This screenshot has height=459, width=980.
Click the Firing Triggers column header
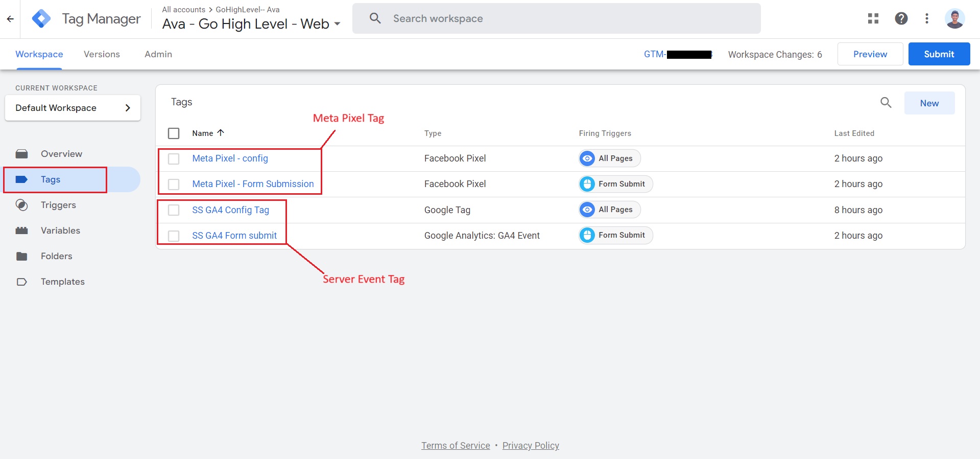click(605, 133)
